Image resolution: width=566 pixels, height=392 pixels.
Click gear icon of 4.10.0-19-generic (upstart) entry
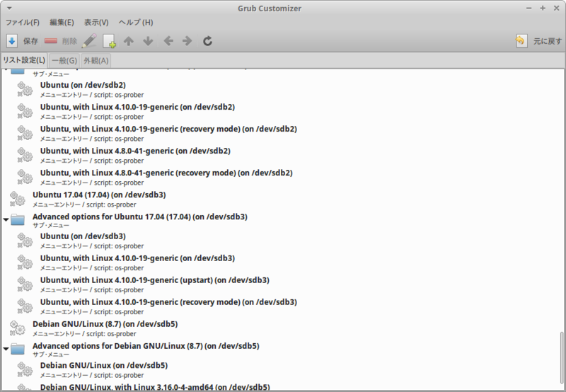[25, 284]
